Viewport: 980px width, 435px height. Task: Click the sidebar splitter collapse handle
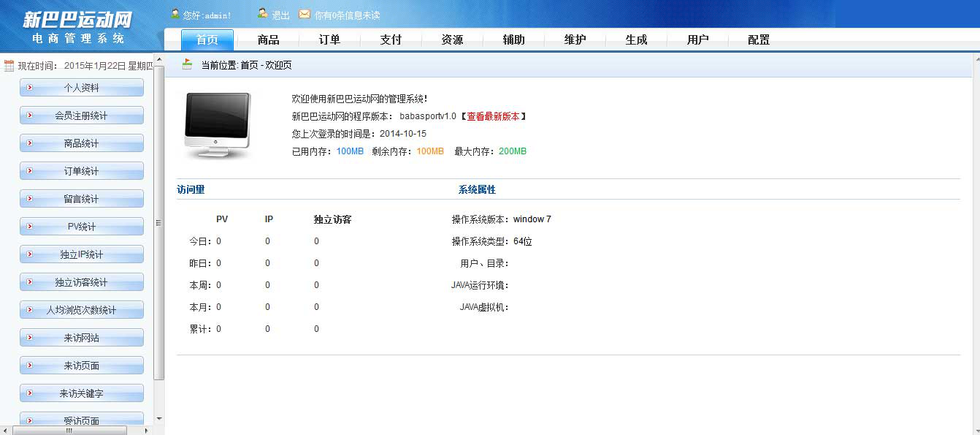click(x=158, y=223)
